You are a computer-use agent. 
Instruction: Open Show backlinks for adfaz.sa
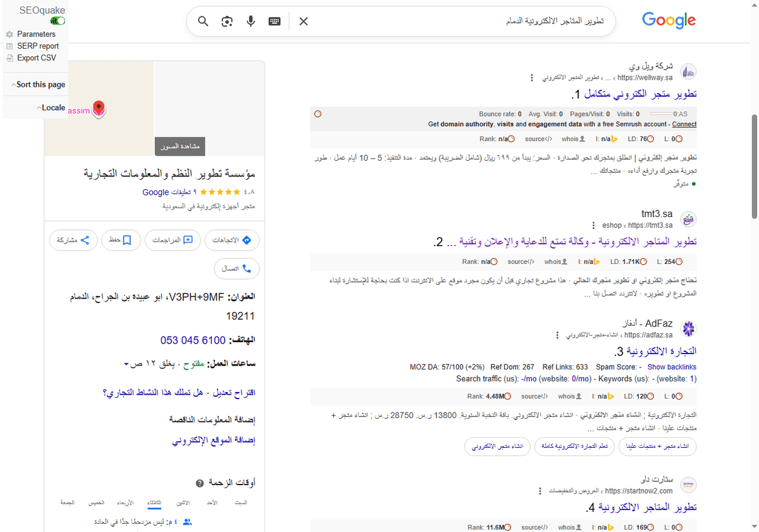point(672,366)
